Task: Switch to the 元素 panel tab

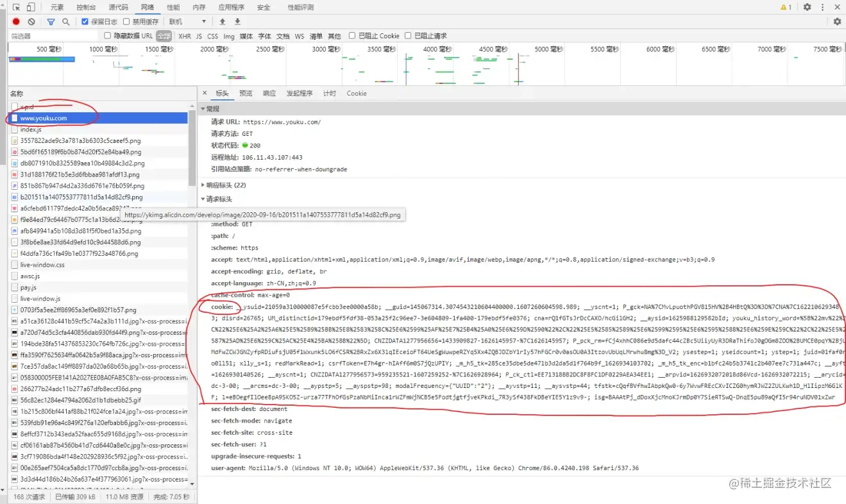Action: [x=57, y=8]
